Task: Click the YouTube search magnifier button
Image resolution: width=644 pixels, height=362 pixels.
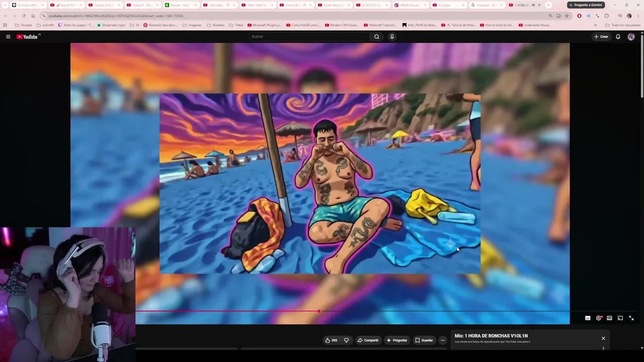Action: click(x=376, y=37)
